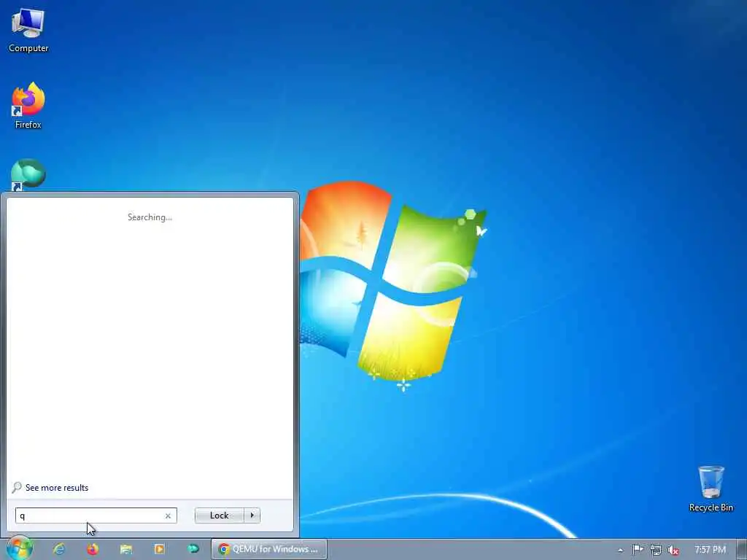Viewport: 747px width, 560px height.
Task: Open the network status tray icon
Action: (656, 550)
